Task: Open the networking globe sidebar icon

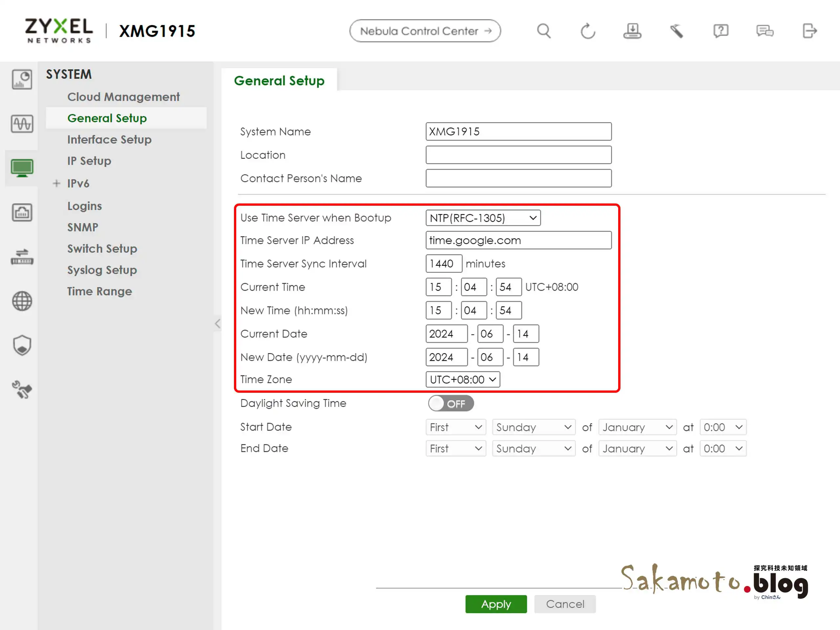Action: pyautogui.click(x=22, y=301)
